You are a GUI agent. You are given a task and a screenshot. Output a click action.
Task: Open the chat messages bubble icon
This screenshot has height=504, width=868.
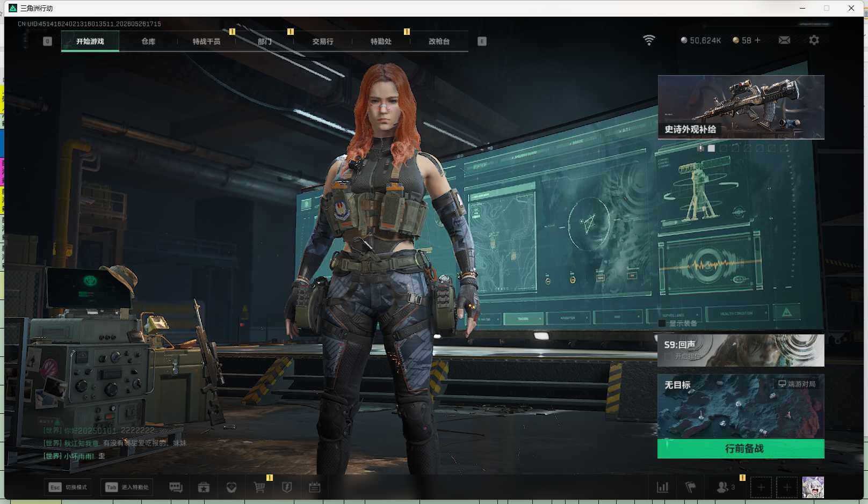176,487
